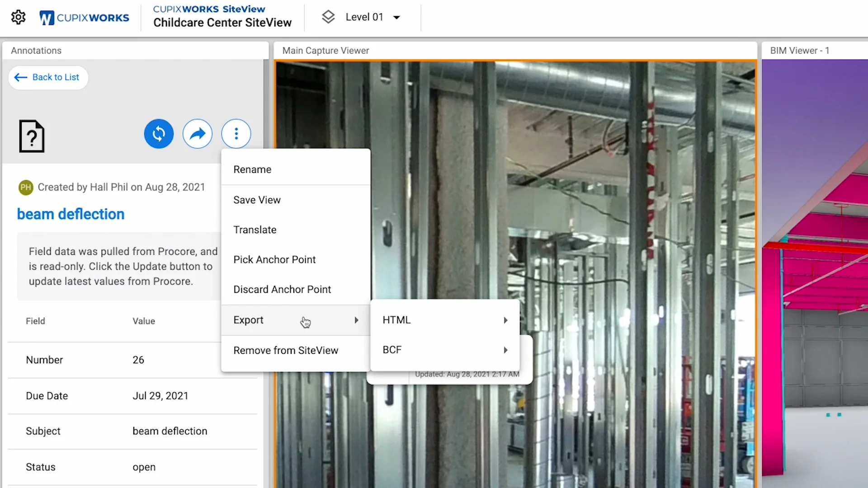Choose Rename from the menu
Image resolution: width=868 pixels, height=488 pixels.
point(296,169)
